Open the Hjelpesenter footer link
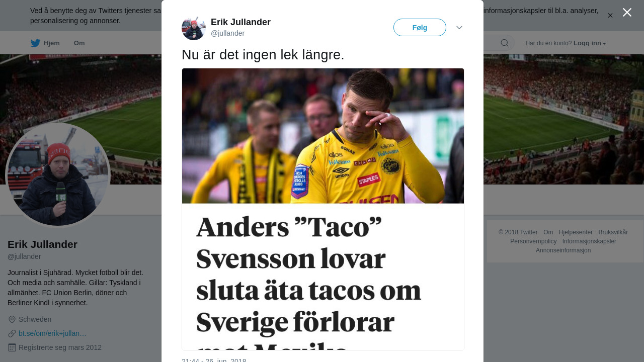Screen dimensions: 644x362 tap(576, 232)
